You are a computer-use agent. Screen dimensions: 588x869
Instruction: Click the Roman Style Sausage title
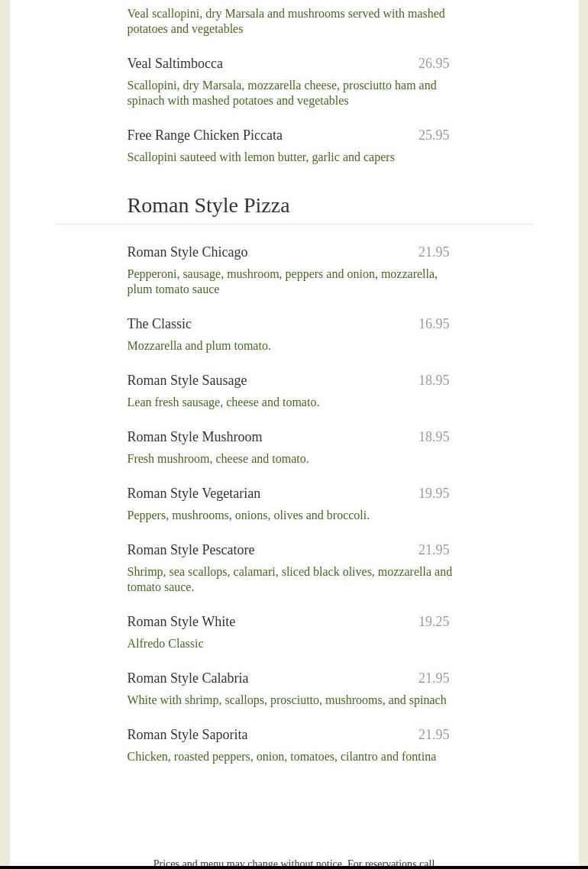(x=186, y=380)
